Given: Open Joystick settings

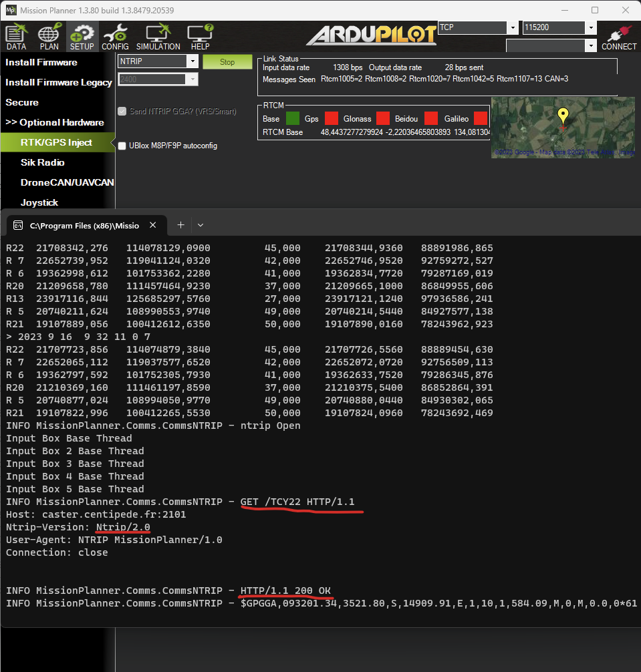Looking at the screenshot, I should 39,202.
